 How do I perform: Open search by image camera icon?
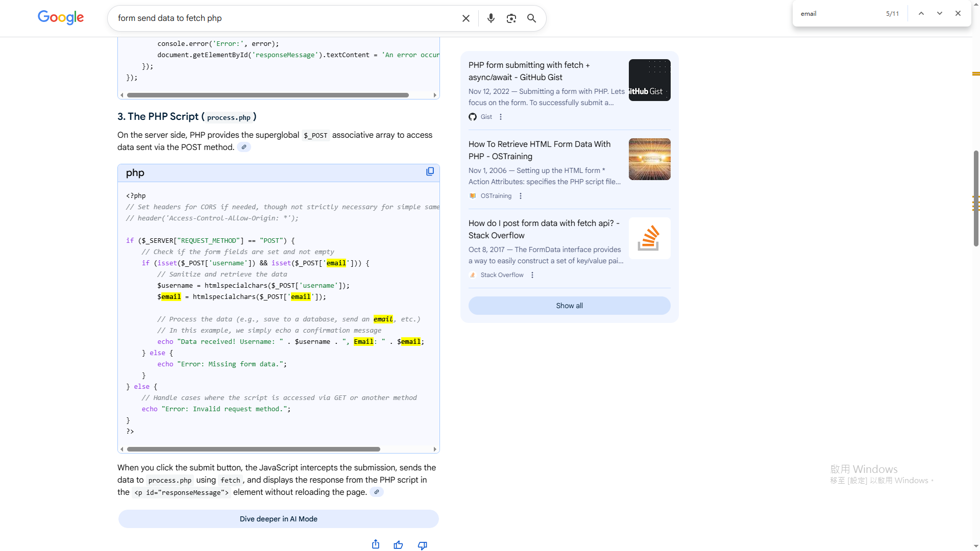[511, 18]
